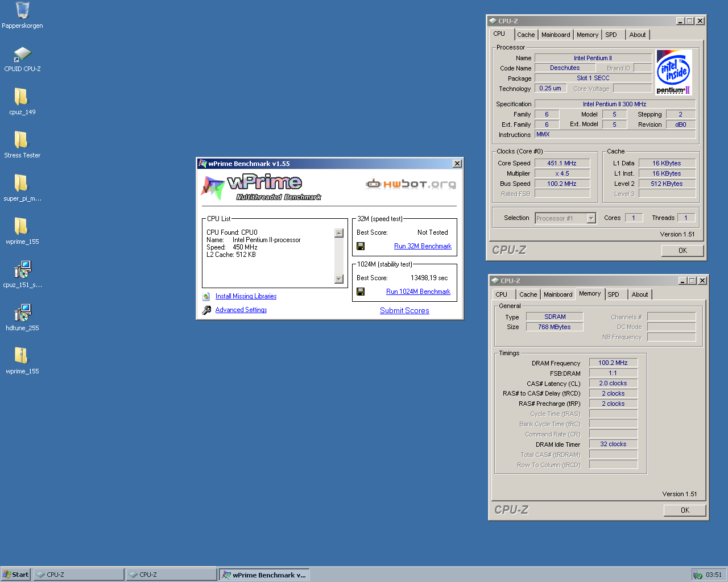Click the 13498,19 sec best score
This screenshot has height=582, width=728.
point(429,278)
